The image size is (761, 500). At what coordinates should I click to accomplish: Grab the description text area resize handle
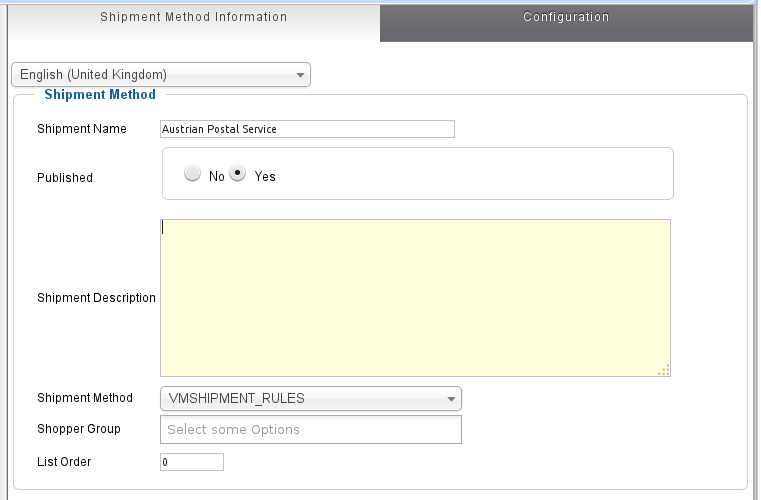click(664, 370)
